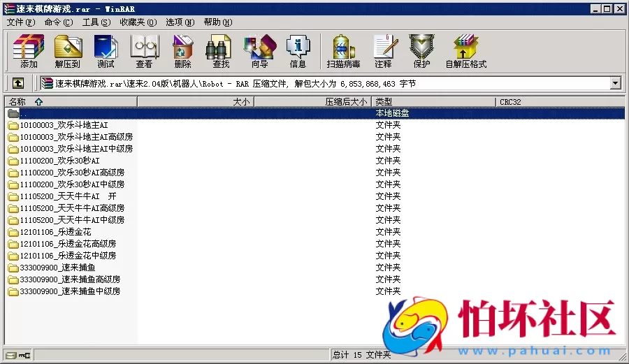Click the archive path address field
The width and height of the screenshot is (629, 364).
click(326, 83)
